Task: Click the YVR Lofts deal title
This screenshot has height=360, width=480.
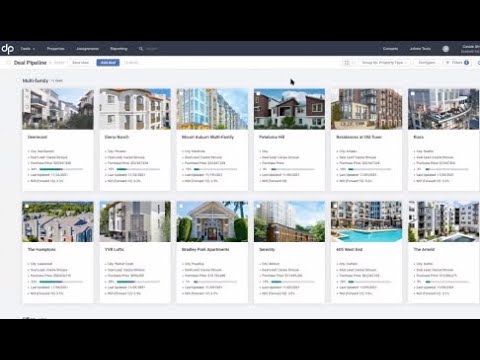Action: pos(114,249)
